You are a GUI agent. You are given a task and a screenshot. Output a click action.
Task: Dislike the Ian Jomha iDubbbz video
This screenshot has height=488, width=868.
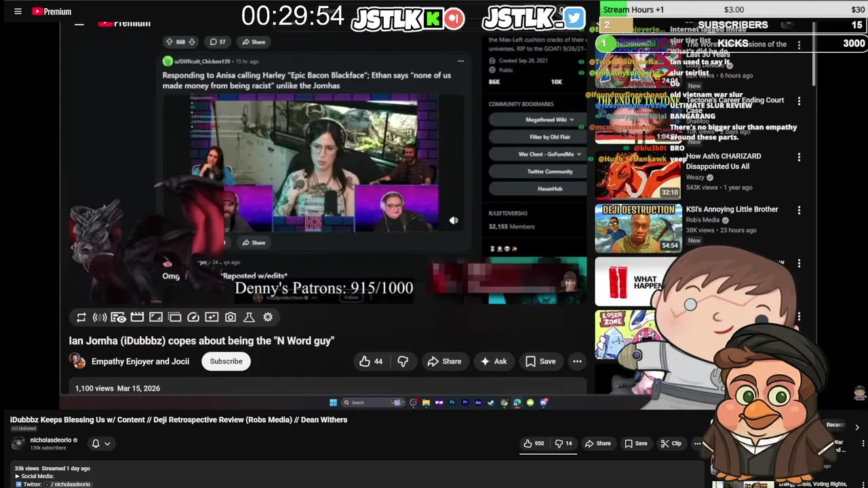pos(403,361)
